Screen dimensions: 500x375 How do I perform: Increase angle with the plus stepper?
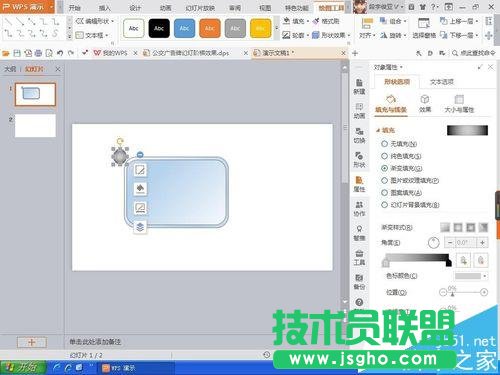(x=482, y=243)
